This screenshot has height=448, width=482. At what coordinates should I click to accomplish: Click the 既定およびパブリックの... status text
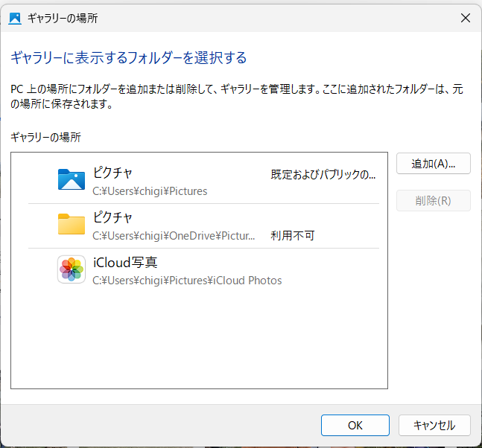tap(323, 174)
